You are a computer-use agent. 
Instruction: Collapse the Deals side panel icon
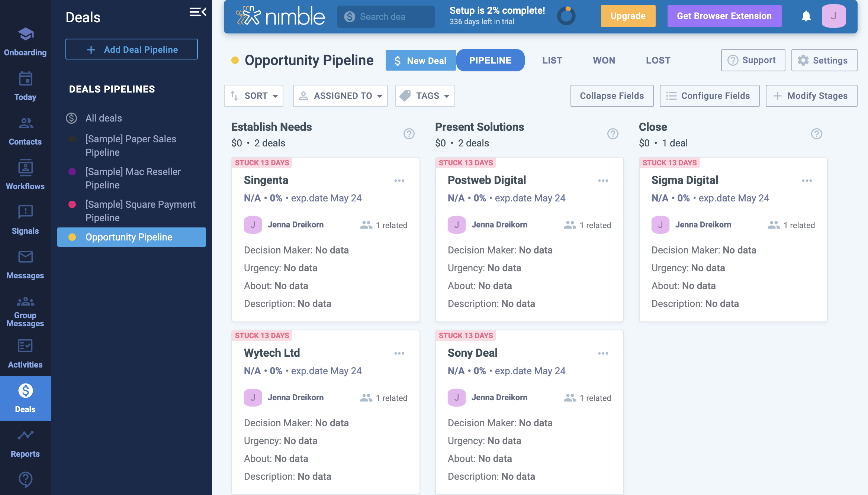(x=197, y=12)
